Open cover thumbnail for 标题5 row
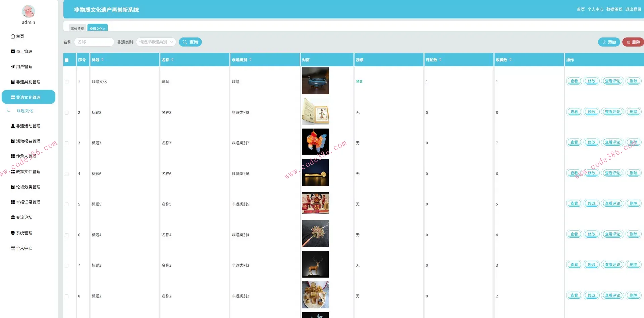 point(315,203)
